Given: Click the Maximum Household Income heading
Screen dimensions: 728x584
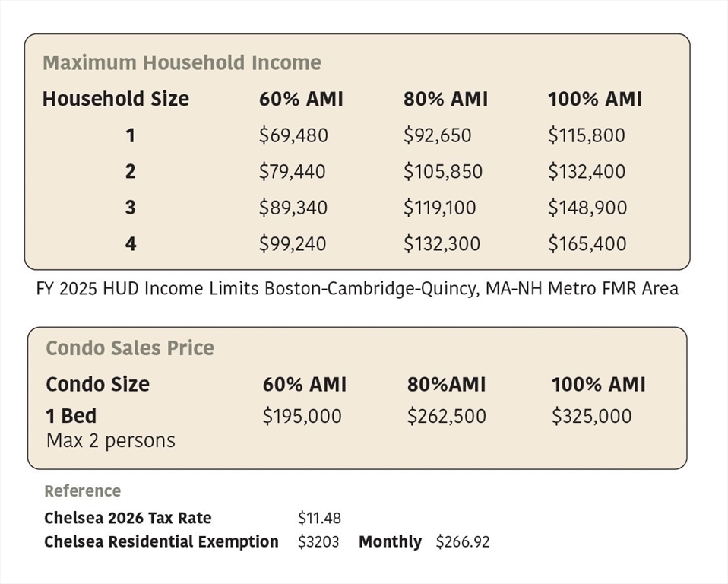Looking at the screenshot, I should click(x=182, y=62).
